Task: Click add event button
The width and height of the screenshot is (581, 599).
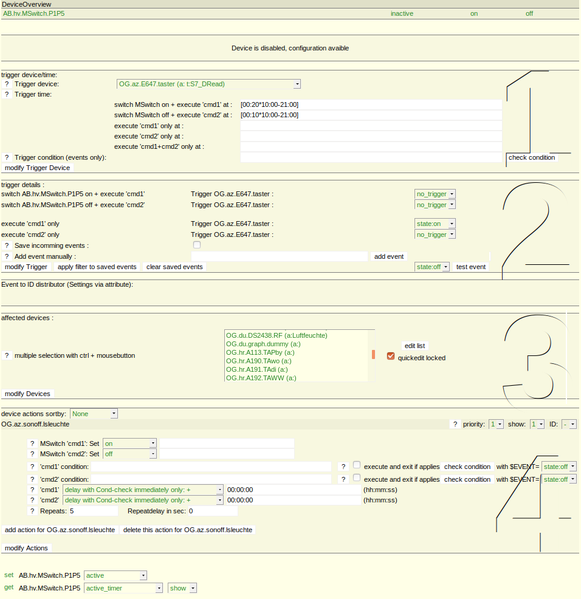Action: coord(388,256)
